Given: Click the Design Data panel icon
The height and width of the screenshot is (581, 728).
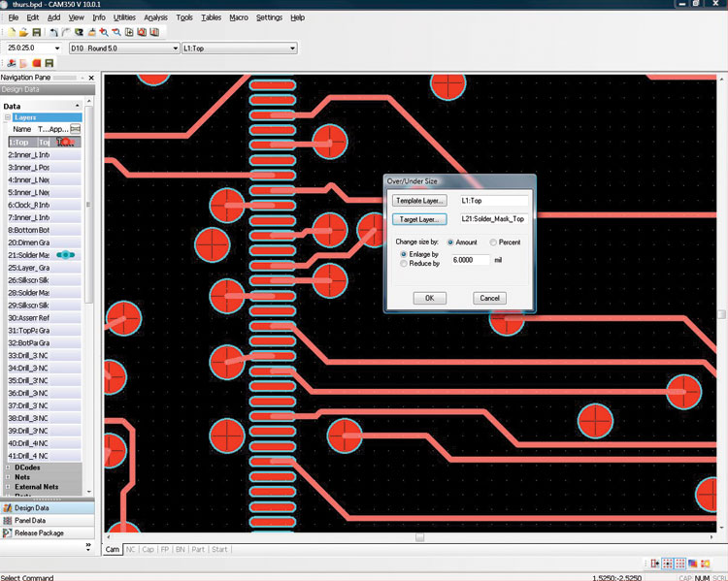Looking at the screenshot, I should click(x=8, y=507).
